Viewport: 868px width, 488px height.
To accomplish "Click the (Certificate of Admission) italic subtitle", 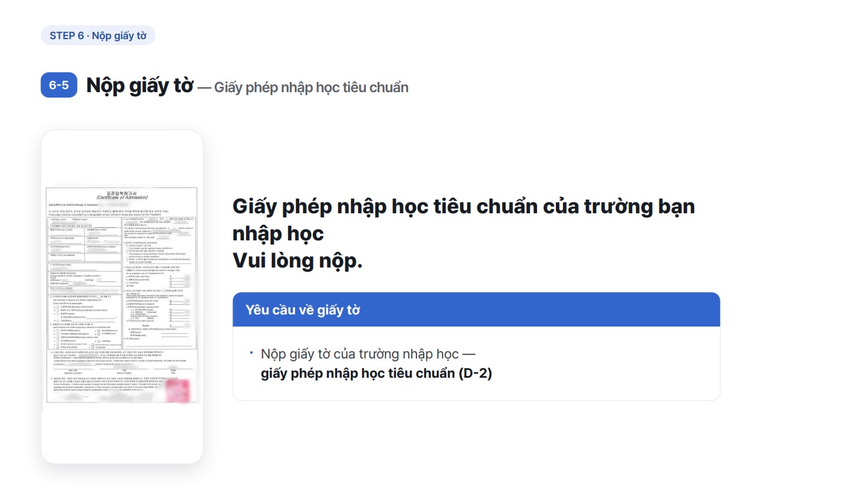I will pos(122,198).
